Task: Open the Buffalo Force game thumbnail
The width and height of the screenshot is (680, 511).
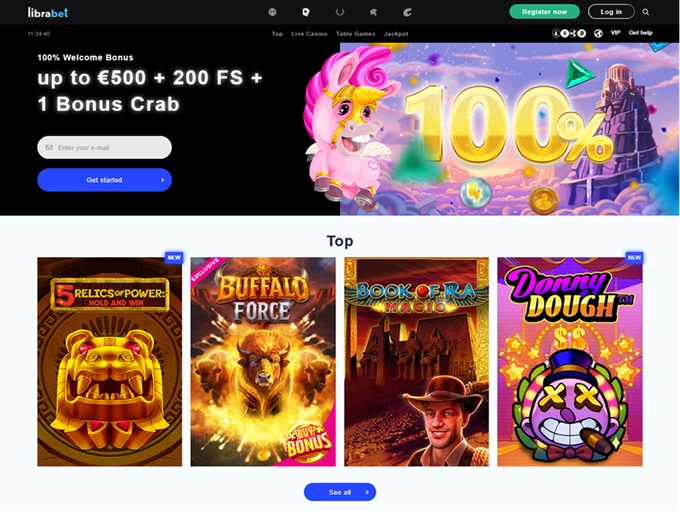Action: coord(263,362)
